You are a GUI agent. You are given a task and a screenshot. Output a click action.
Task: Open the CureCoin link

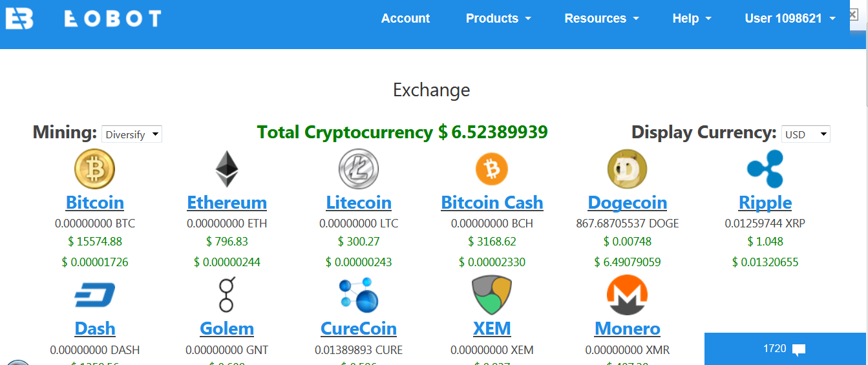coord(359,329)
